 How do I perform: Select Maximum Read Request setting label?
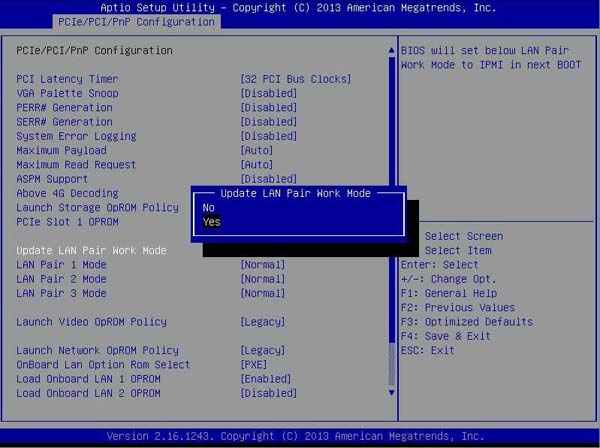76,165
